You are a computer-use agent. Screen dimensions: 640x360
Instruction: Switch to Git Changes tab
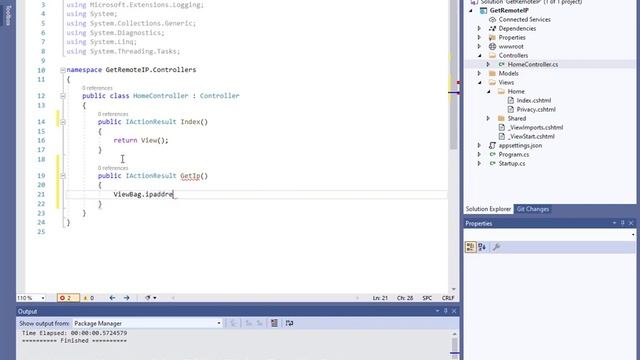tap(533, 209)
